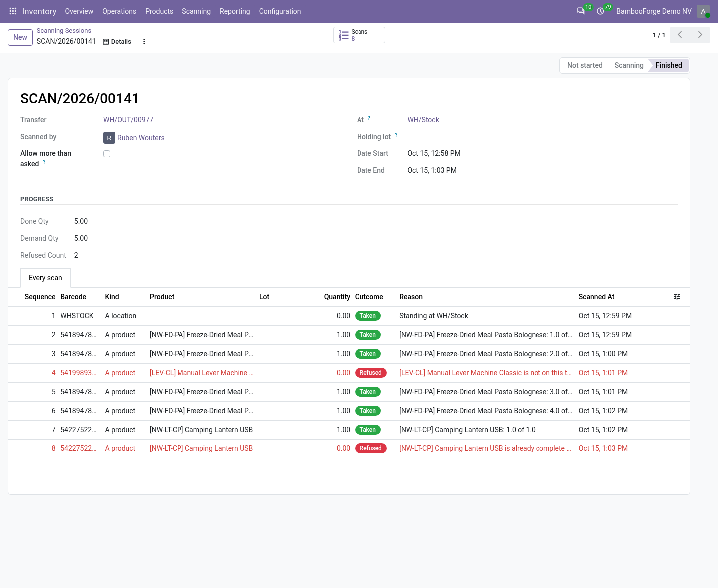Open the Operations menu

tap(119, 11)
